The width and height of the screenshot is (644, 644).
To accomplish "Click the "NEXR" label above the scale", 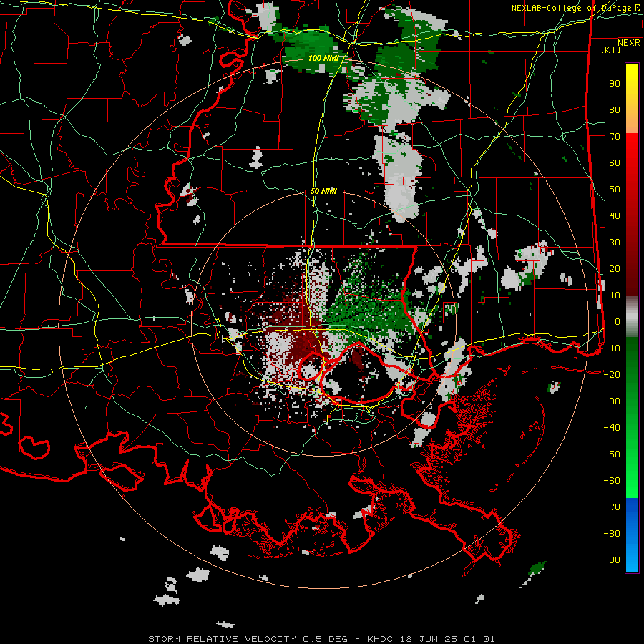I will (x=629, y=43).
